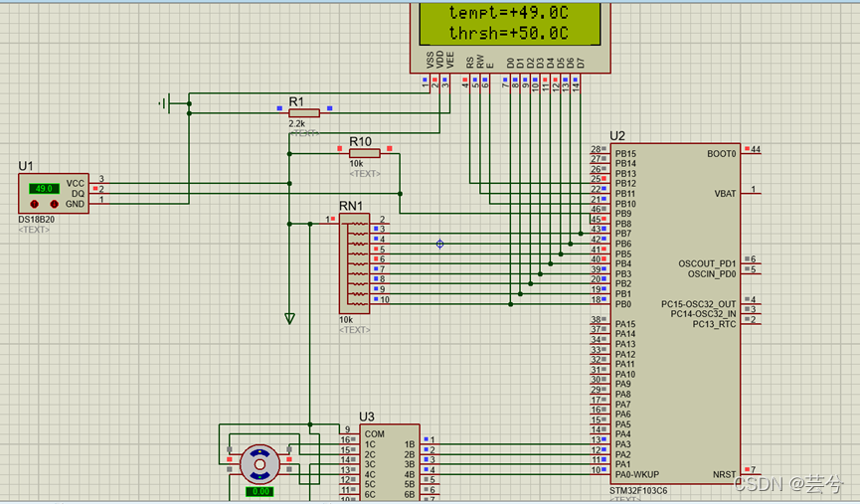Click the COM pin label on U3
The height and width of the screenshot is (504, 860).
(x=375, y=433)
